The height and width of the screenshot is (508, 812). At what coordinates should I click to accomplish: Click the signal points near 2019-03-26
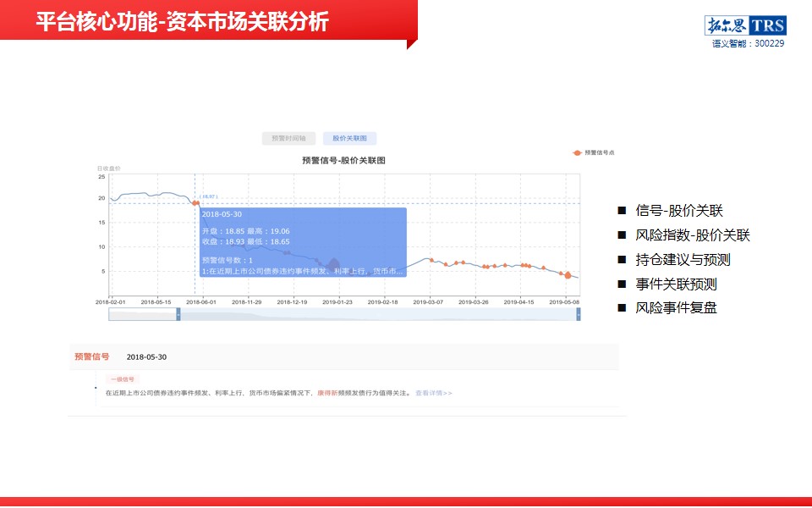(x=486, y=267)
